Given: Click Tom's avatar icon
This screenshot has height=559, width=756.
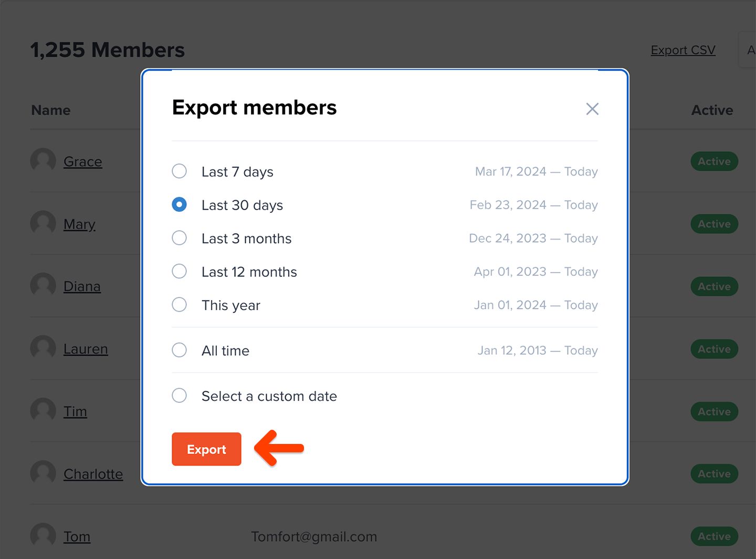Looking at the screenshot, I should (43, 535).
